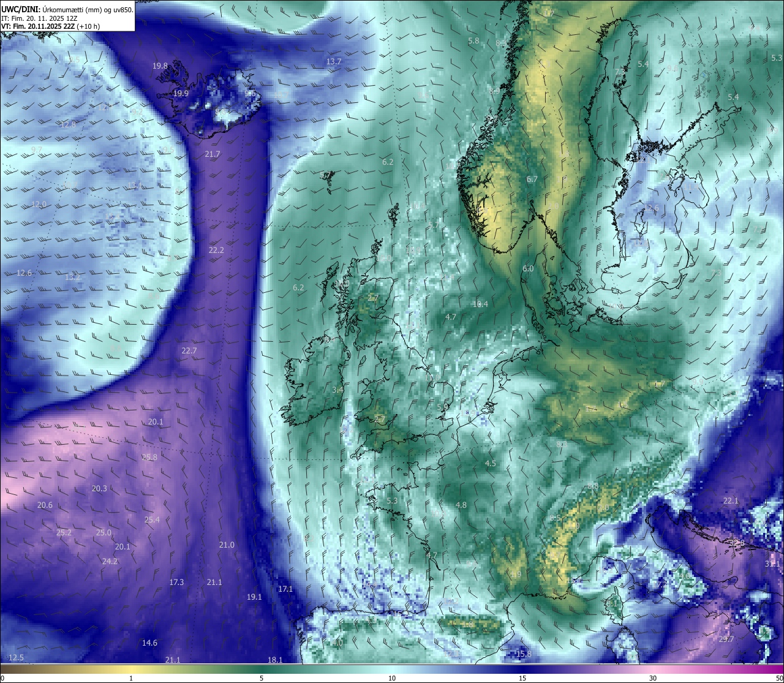
Task: Click the 4.8 value over central France
Action: pyautogui.click(x=461, y=505)
